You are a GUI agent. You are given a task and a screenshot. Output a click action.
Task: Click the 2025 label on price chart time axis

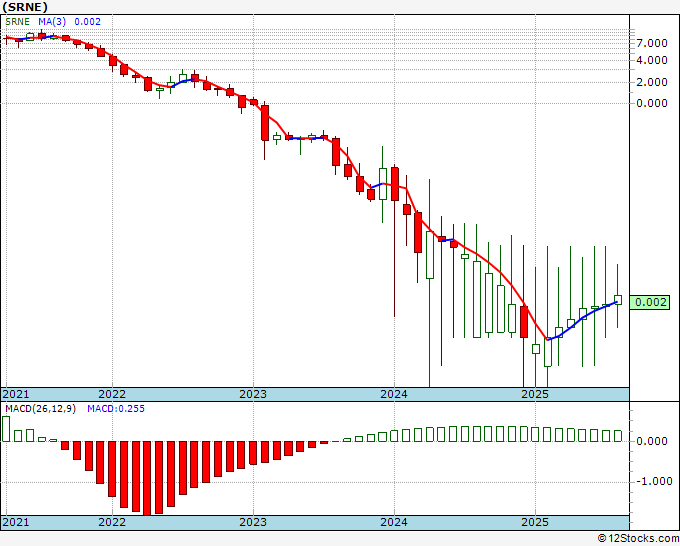tap(535, 394)
